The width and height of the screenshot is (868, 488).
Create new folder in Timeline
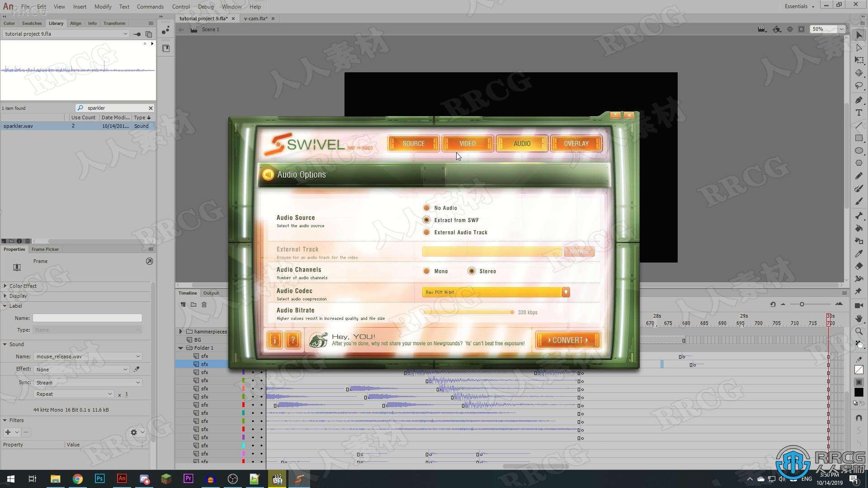[193, 305]
